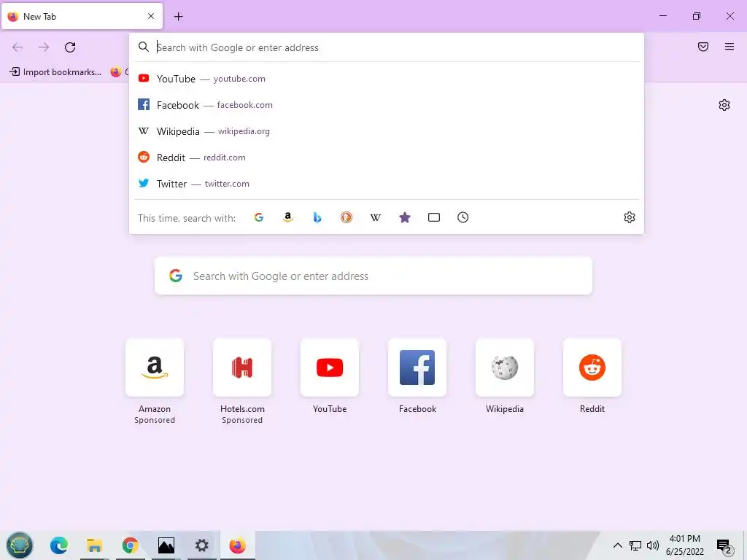Open File Explorer from the taskbar
This screenshot has width=747, height=560.
point(94,545)
